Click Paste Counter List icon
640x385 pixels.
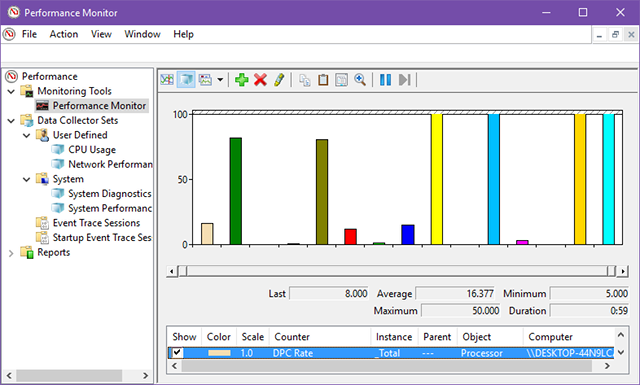323,80
